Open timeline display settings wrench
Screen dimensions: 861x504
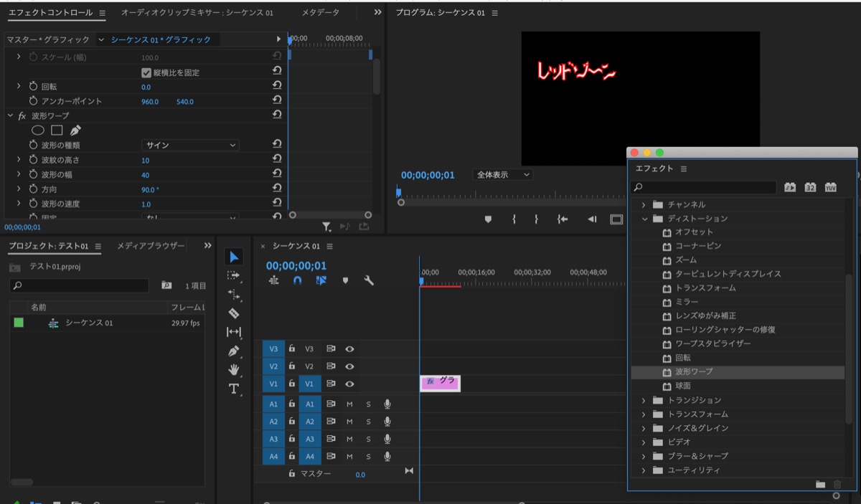coord(369,281)
